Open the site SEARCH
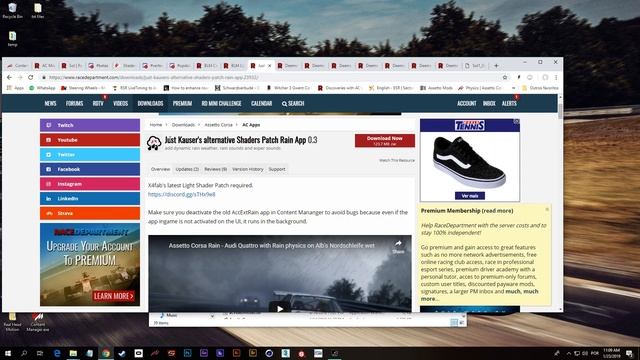Screen dimensions: 640x360 click(x=293, y=103)
